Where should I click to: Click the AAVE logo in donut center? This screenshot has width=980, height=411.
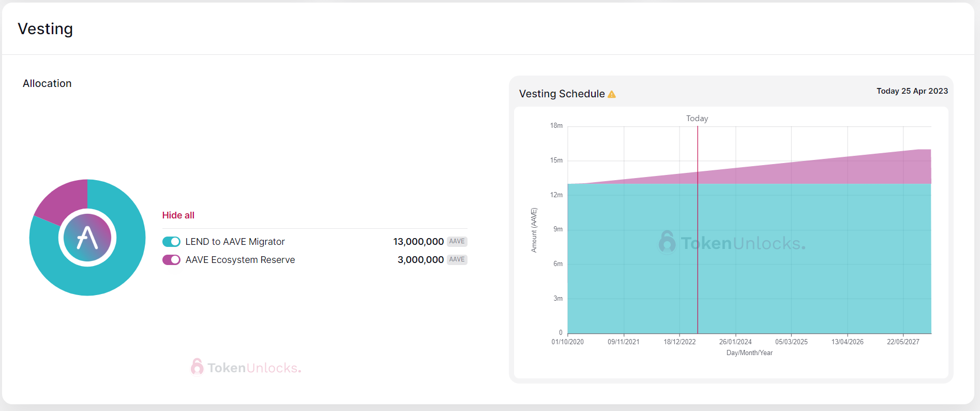[x=87, y=238]
